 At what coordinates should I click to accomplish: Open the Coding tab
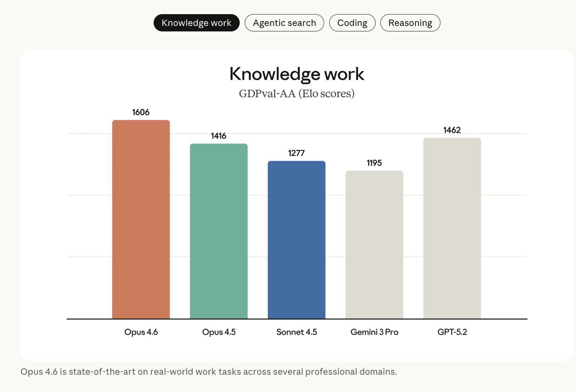point(352,23)
